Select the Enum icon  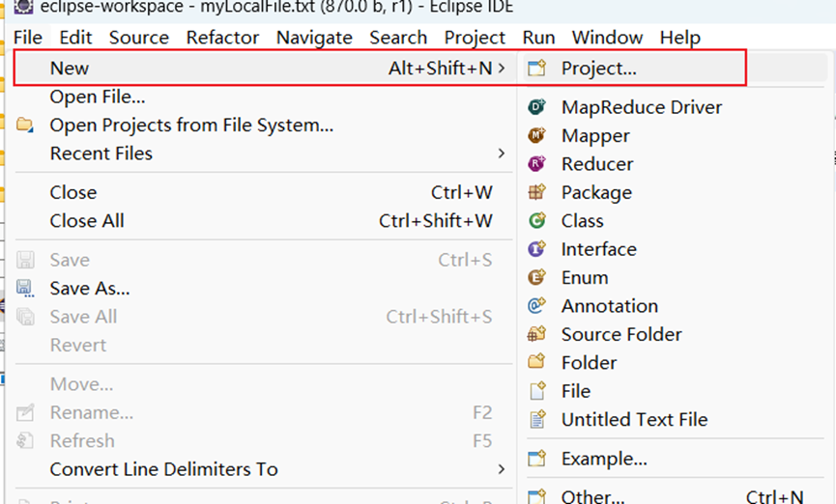pos(537,277)
